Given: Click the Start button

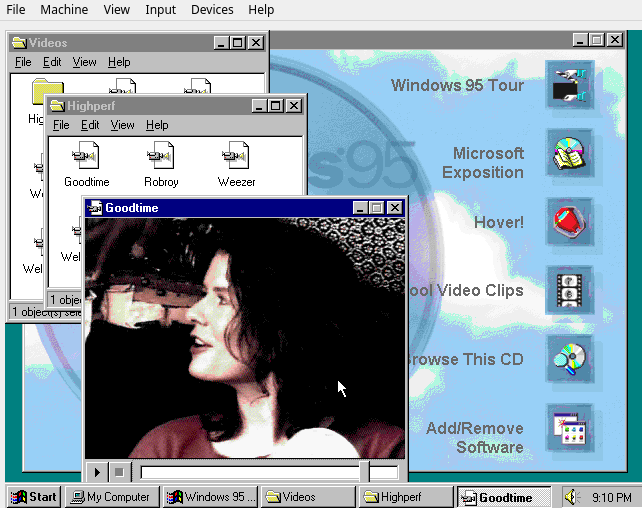Looking at the screenshot, I should click(34, 497).
